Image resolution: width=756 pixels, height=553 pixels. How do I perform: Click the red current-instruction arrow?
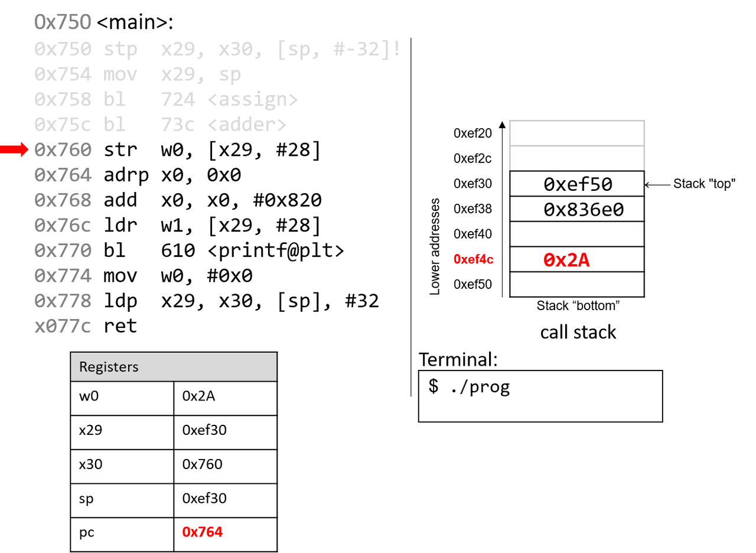14,151
